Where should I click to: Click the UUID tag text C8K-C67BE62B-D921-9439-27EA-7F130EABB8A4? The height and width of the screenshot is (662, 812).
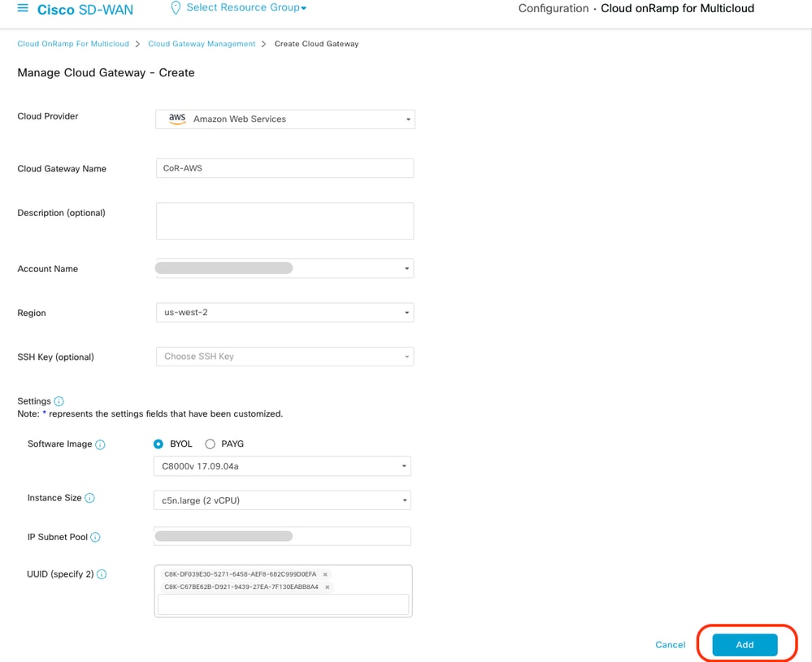241,587
